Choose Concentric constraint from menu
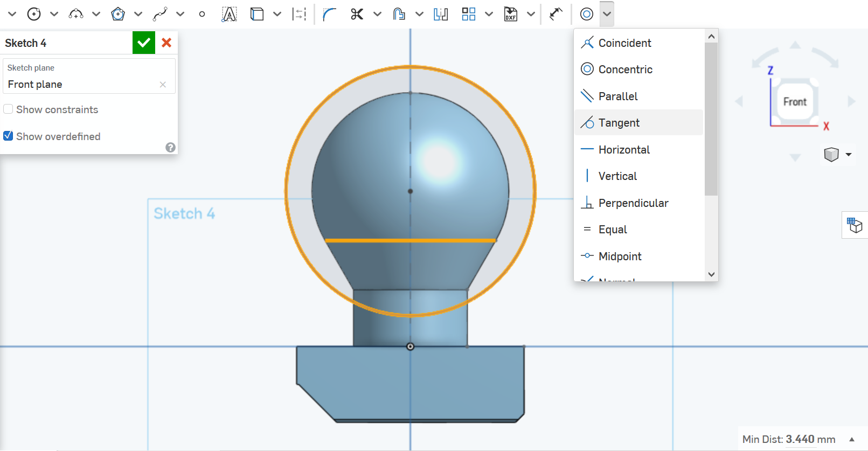The width and height of the screenshot is (868, 451). 639,69
